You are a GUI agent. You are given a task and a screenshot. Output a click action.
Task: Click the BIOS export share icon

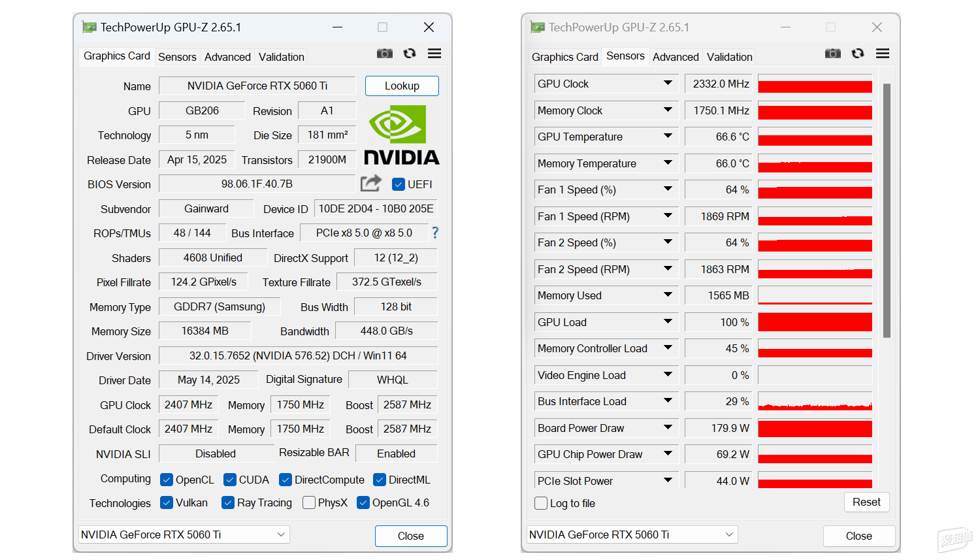point(371,183)
